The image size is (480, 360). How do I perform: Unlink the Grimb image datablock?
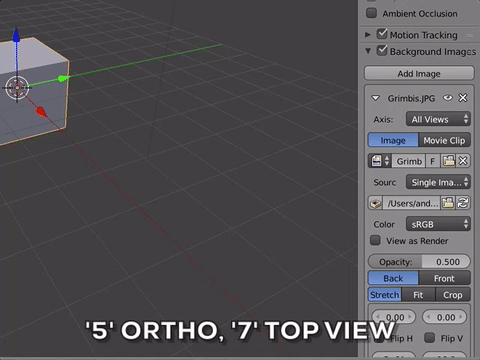pos(463,161)
